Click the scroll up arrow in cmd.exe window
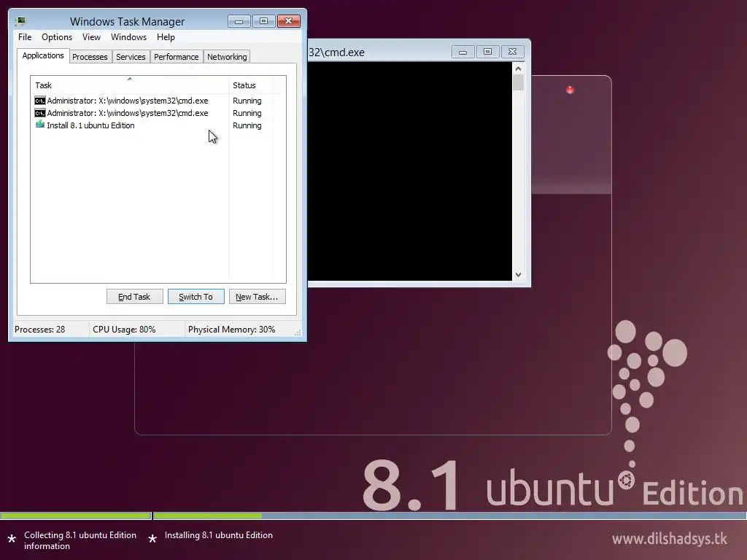The image size is (747, 560). (x=519, y=69)
